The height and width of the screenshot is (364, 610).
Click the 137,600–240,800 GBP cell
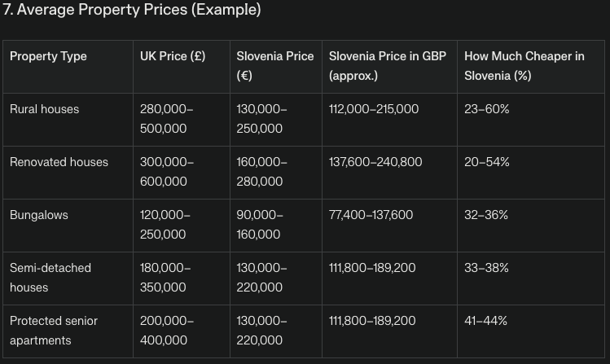click(x=375, y=162)
